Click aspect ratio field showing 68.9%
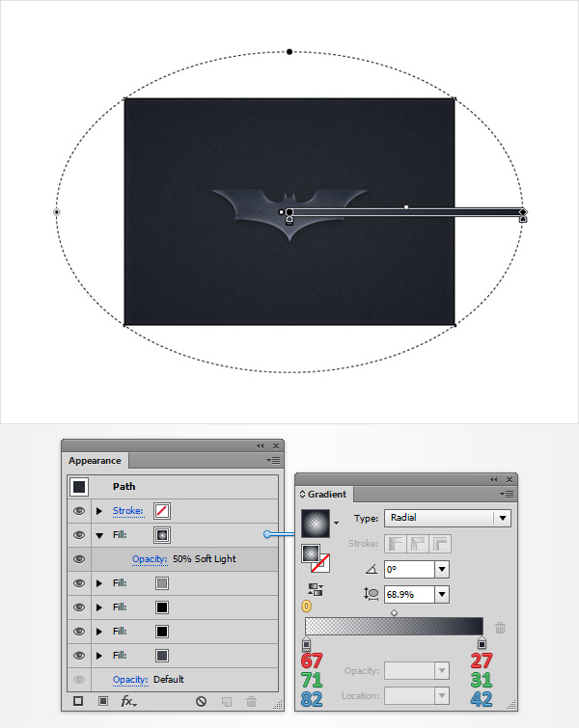This screenshot has height=728, width=579. click(x=410, y=594)
